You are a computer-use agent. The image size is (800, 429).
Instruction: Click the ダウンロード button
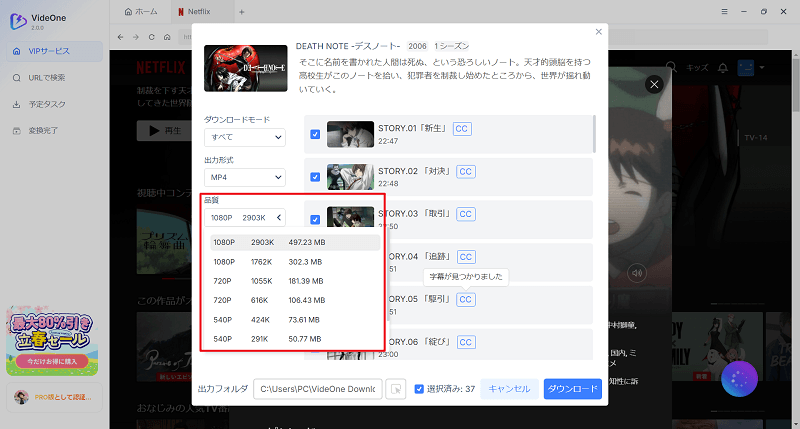pos(572,389)
